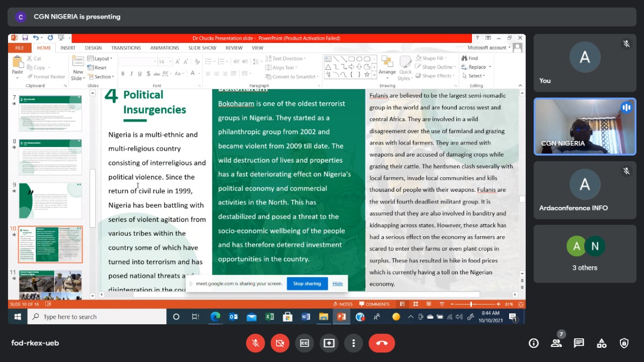Screen dimensions: 644x362
Task: Select slide 8 thumbnail
Action: point(50,157)
